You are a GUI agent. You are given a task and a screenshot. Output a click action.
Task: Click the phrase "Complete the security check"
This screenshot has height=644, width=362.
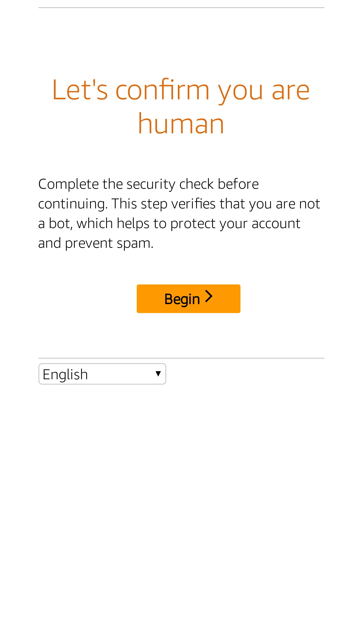[x=107, y=184]
